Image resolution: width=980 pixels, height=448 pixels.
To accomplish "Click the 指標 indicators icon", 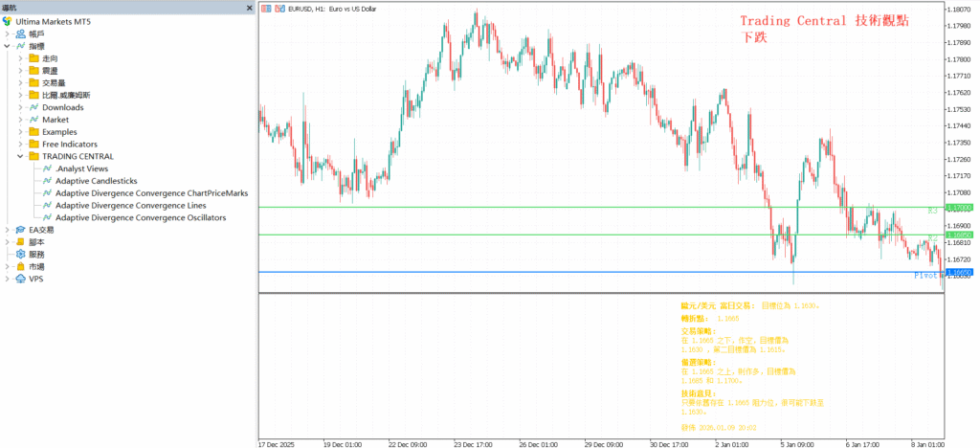I will point(21,46).
